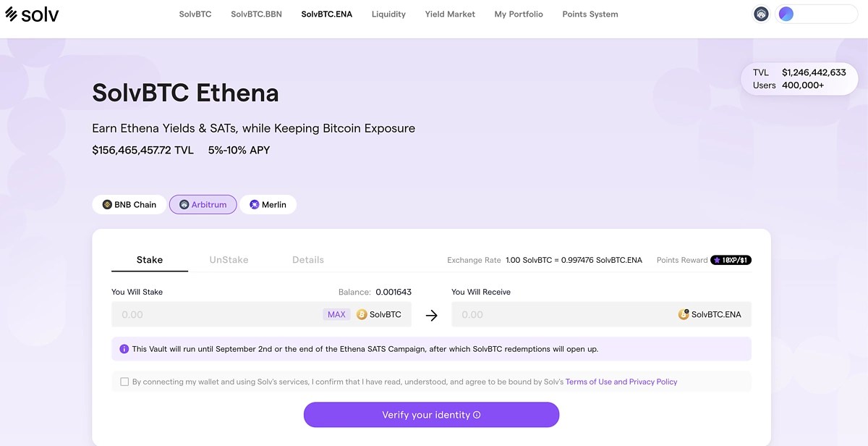
Task: Open Terms of Use and Privacy Policy link
Action: click(x=621, y=382)
